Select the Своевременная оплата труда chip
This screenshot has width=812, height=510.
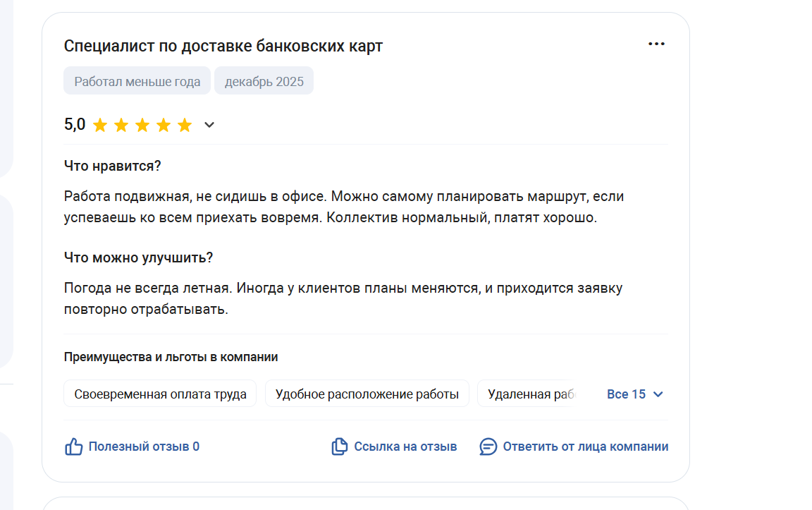coord(160,394)
